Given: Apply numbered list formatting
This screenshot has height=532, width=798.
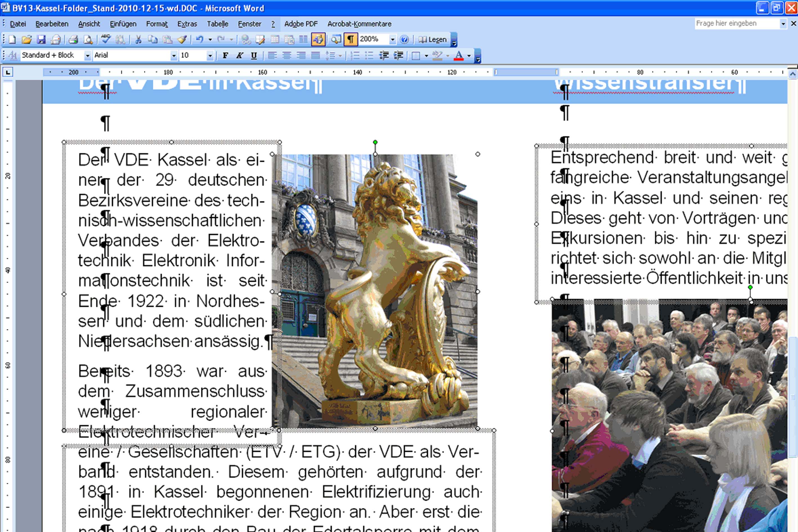Looking at the screenshot, I should coord(355,55).
